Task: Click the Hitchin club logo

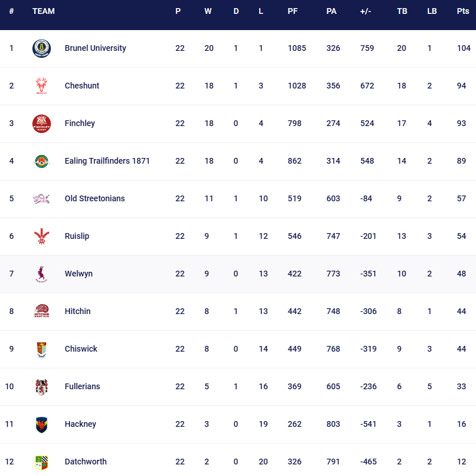Action: point(42,311)
